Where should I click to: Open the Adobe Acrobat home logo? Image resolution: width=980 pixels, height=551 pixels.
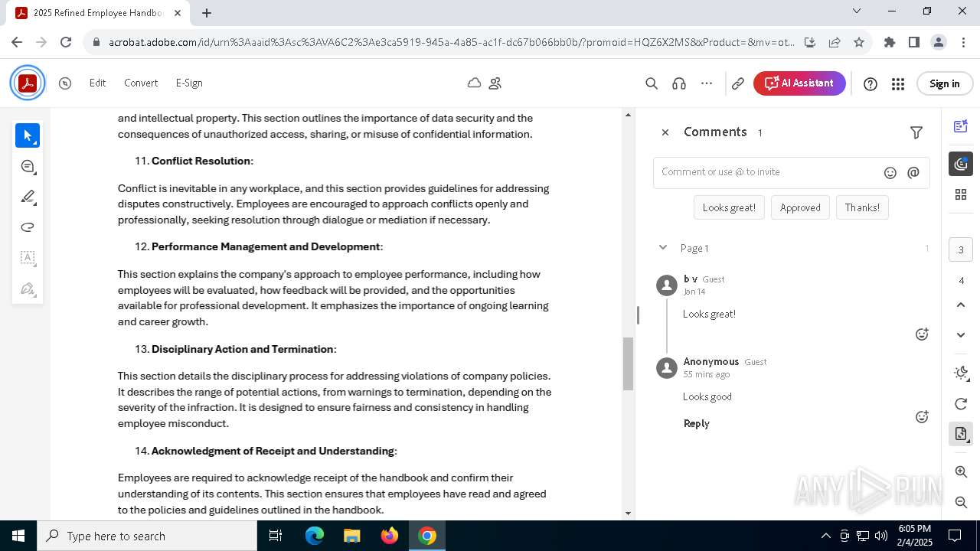(28, 83)
